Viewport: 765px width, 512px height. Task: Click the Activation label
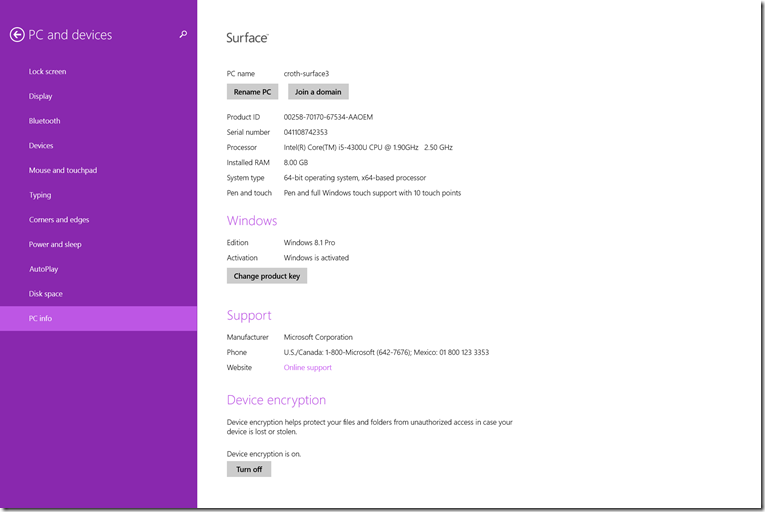click(242, 258)
